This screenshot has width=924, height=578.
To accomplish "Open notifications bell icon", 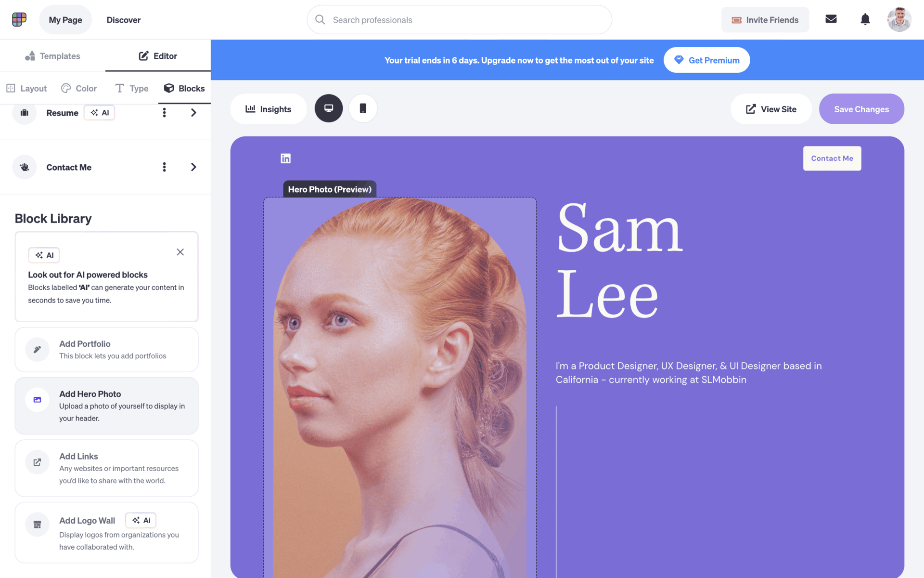I will [865, 19].
